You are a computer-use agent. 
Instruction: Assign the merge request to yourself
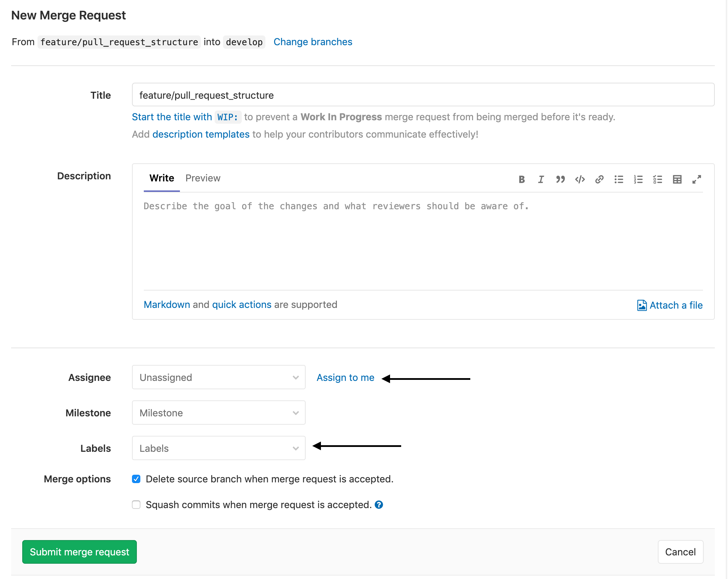pyautogui.click(x=345, y=377)
